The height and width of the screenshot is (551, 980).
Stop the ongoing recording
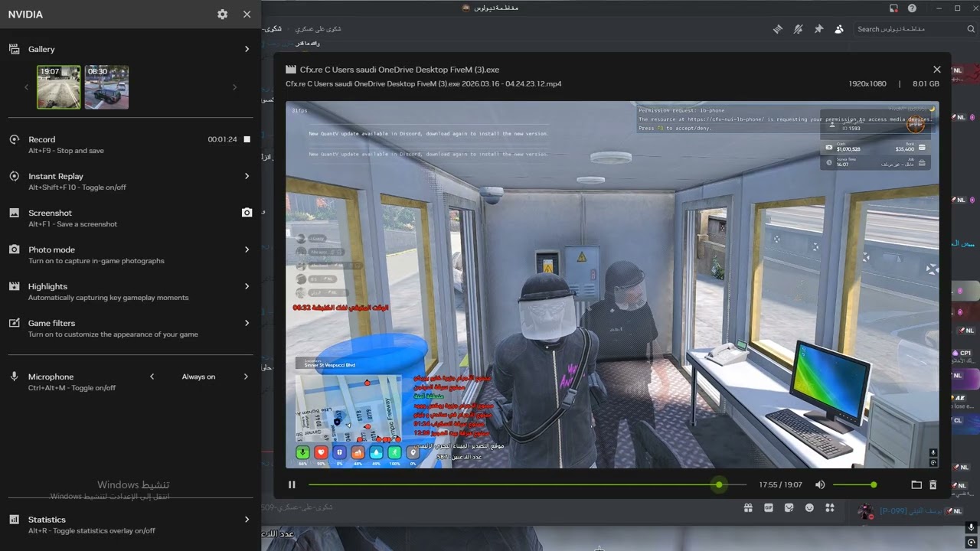(247, 139)
